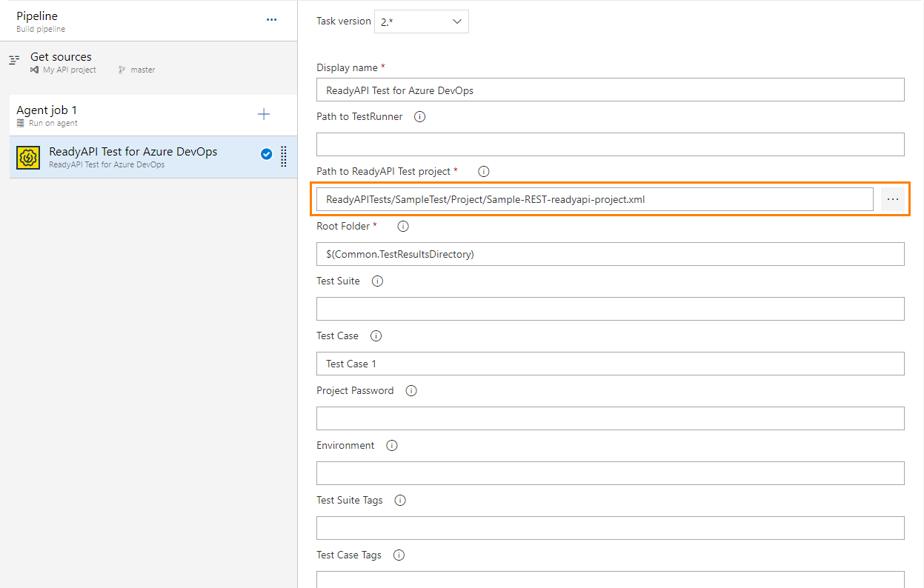The width and height of the screenshot is (924, 588).
Task: Show info for Path to TestRunner
Action: pos(419,116)
